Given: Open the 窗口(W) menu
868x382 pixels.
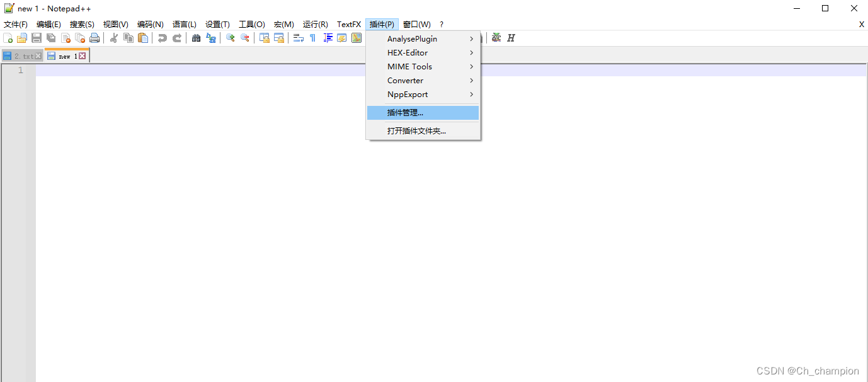Looking at the screenshot, I should (x=416, y=24).
